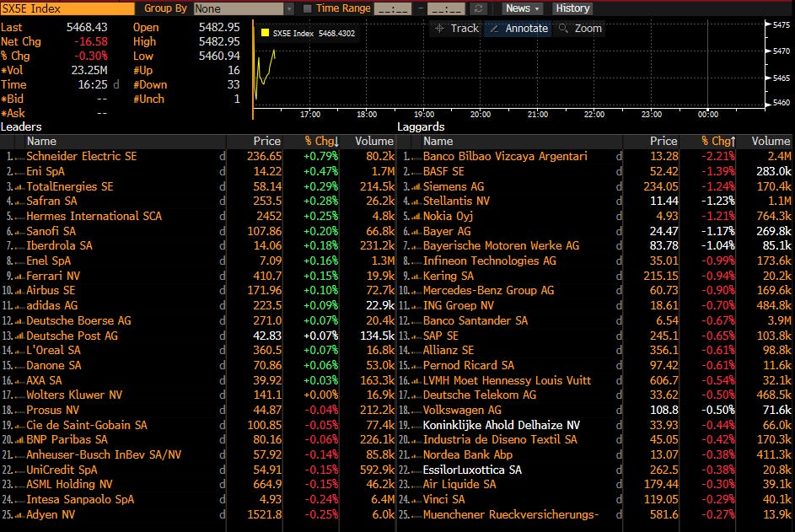Click the yellow SX5E Index legend swatch
The image size is (795, 532).
(265, 33)
